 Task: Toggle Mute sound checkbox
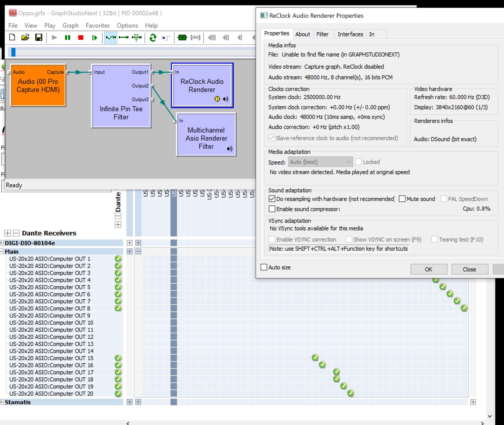[402, 199]
